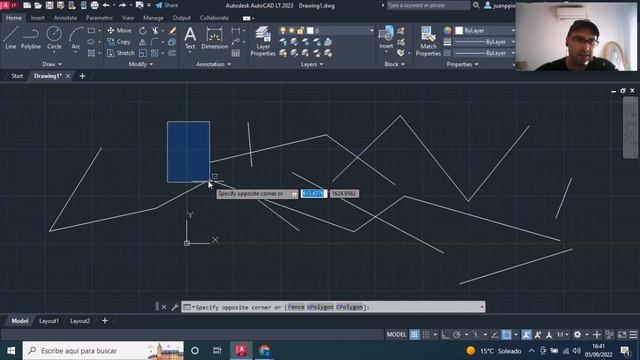Click the Copy command
Image resolution: width=640 pixels, height=360 pixels.
coord(119,42)
